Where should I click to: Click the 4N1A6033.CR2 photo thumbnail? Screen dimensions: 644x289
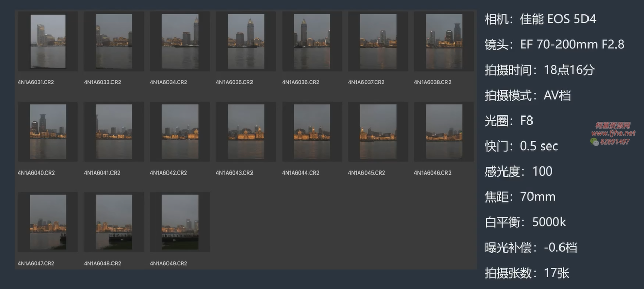pyautogui.click(x=114, y=41)
